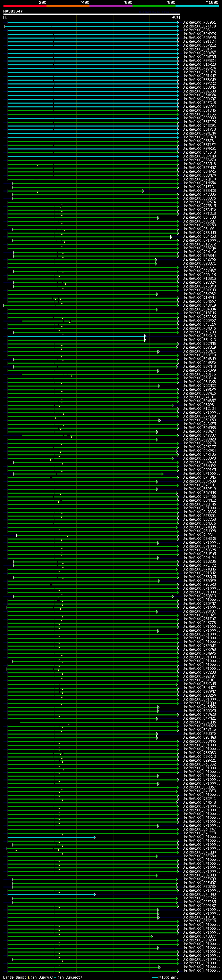The image size is (222, 980).
Task: Select the UniRef100_Q54X53 entry
Action: 199,237
